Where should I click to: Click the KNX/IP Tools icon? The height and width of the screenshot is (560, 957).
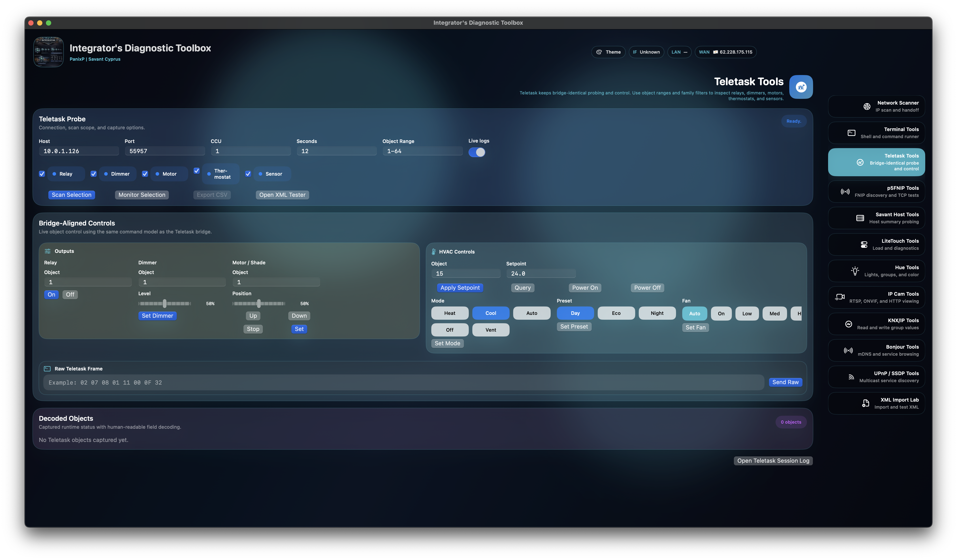tap(848, 324)
